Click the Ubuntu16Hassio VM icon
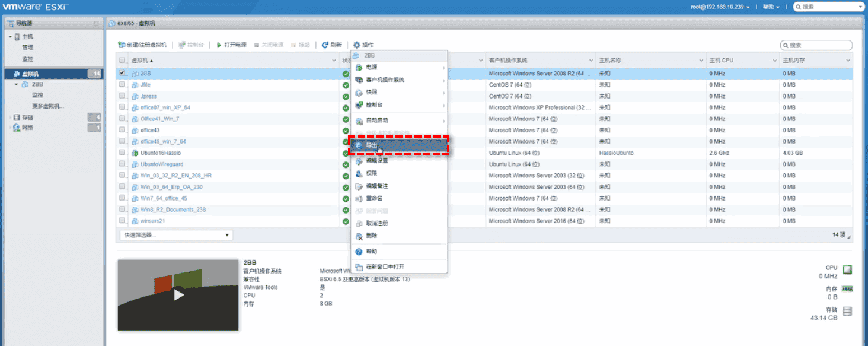 click(x=135, y=153)
